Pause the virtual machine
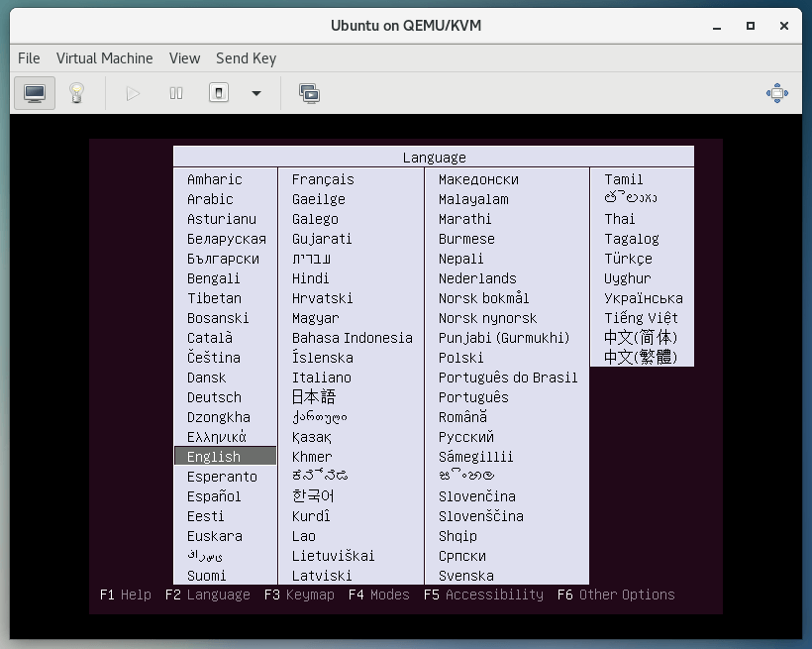 coord(175,92)
